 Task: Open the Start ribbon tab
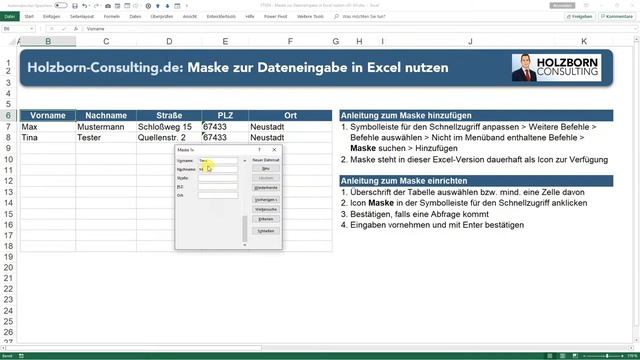point(29,16)
